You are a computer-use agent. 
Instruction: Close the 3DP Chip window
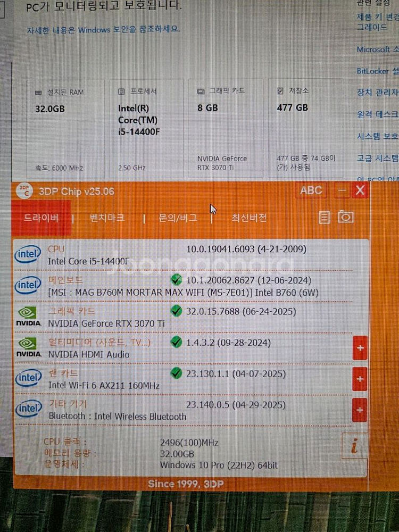click(360, 190)
